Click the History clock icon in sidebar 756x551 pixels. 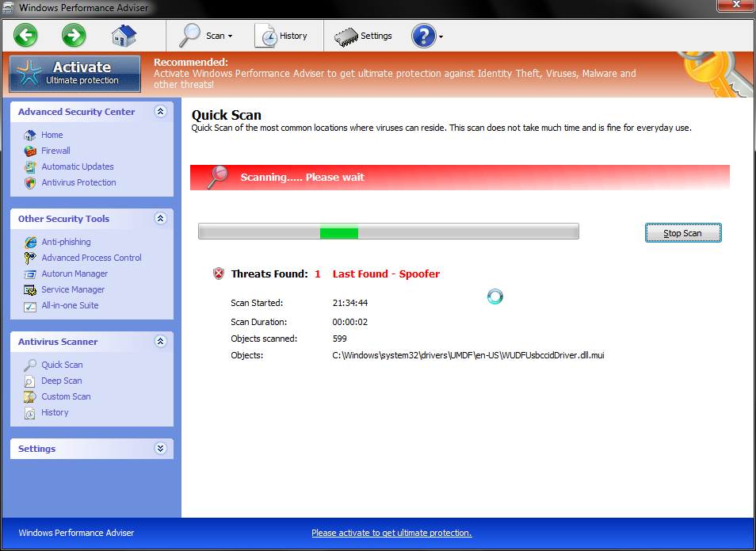click(30, 414)
